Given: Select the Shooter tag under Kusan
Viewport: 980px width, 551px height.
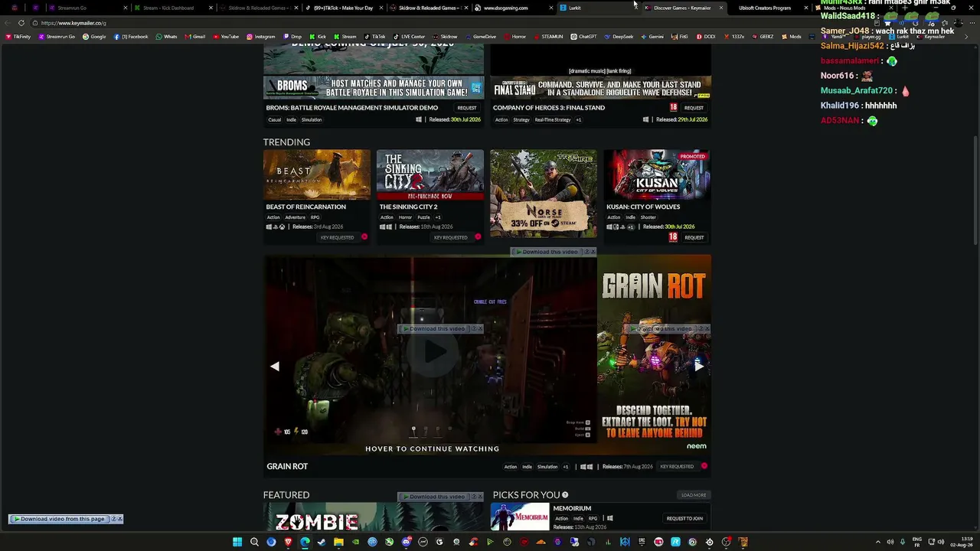Looking at the screenshot, I should pyautogui.click(x=648, y=217).
